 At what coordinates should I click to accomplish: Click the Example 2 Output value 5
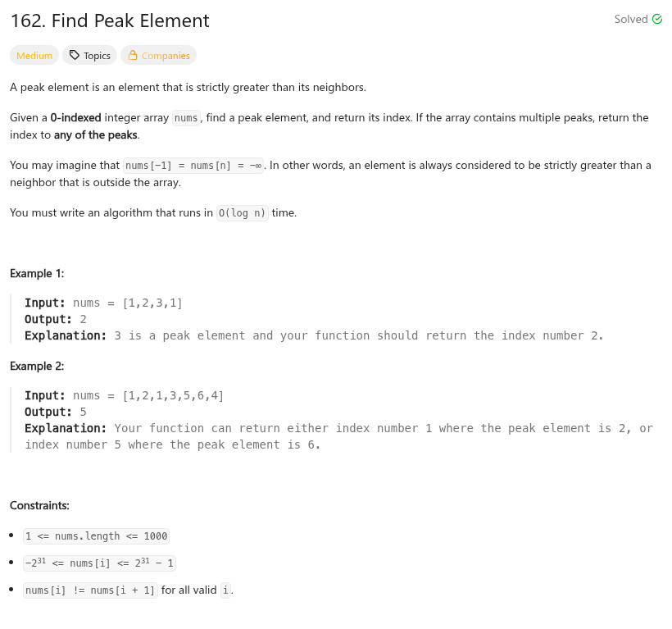pos(83,412)
